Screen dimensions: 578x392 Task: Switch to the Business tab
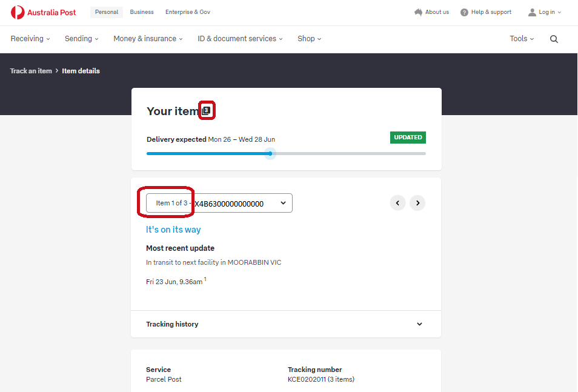coord(142,12)
